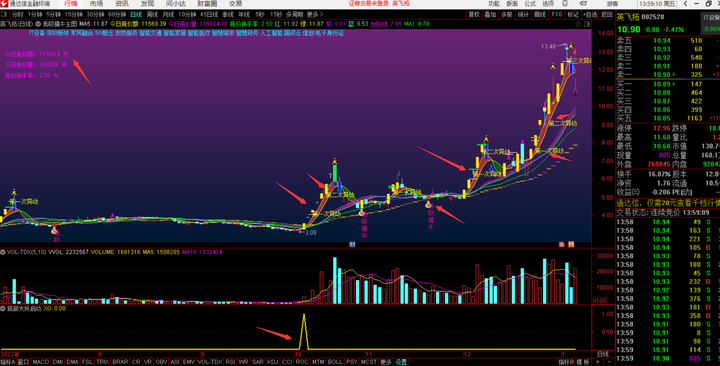The height and width of the screenshot is (366, 720).
Task: Click the 标记 mark button
Action: 573,15
